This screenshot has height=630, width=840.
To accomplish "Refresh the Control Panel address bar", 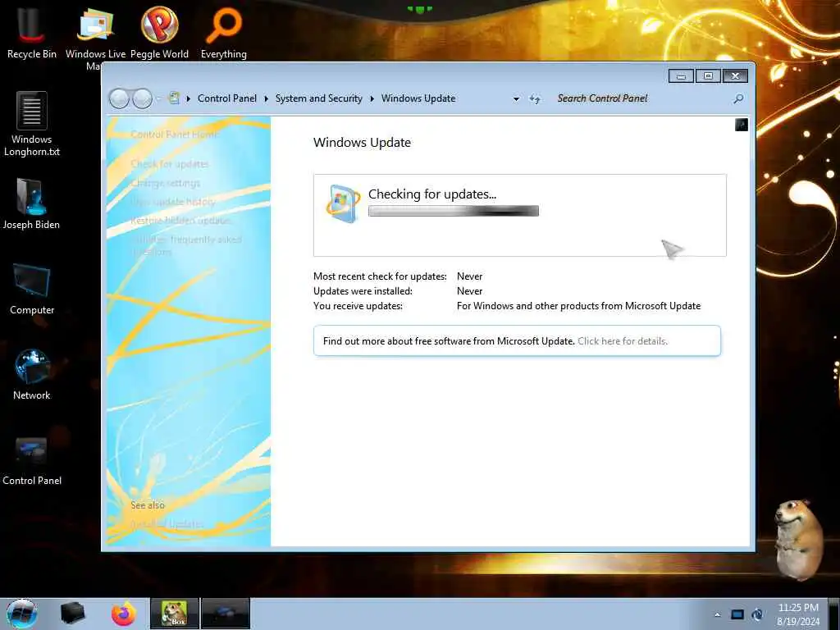I will tap(535, 98).
